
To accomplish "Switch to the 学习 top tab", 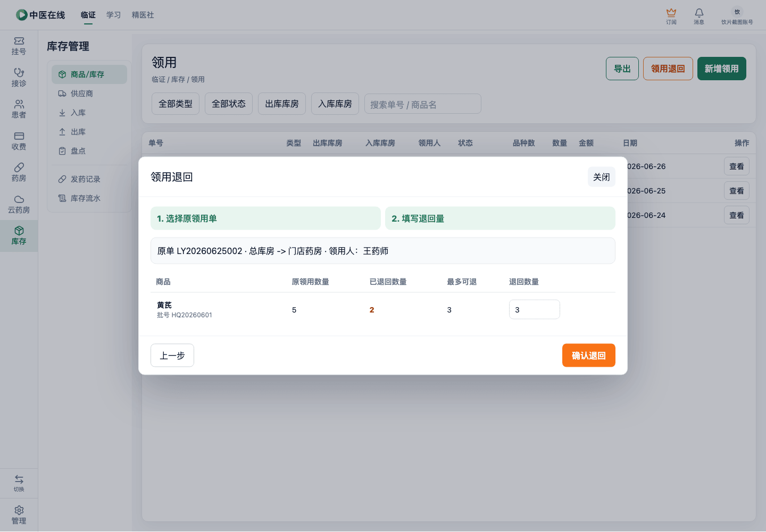I will point(114,15).
